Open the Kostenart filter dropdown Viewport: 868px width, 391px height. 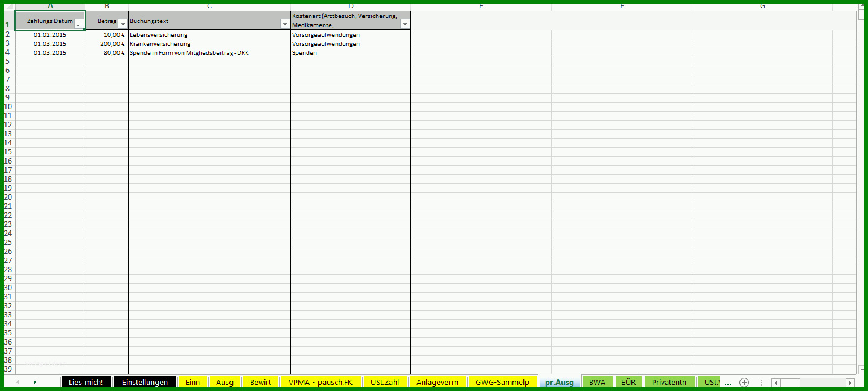click(x=405, y=24)
